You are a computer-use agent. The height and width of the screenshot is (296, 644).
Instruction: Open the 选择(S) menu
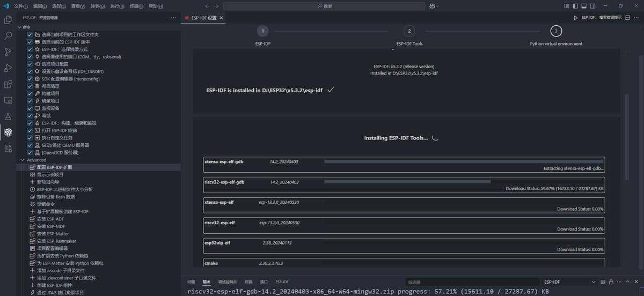(x=58, y=6)
